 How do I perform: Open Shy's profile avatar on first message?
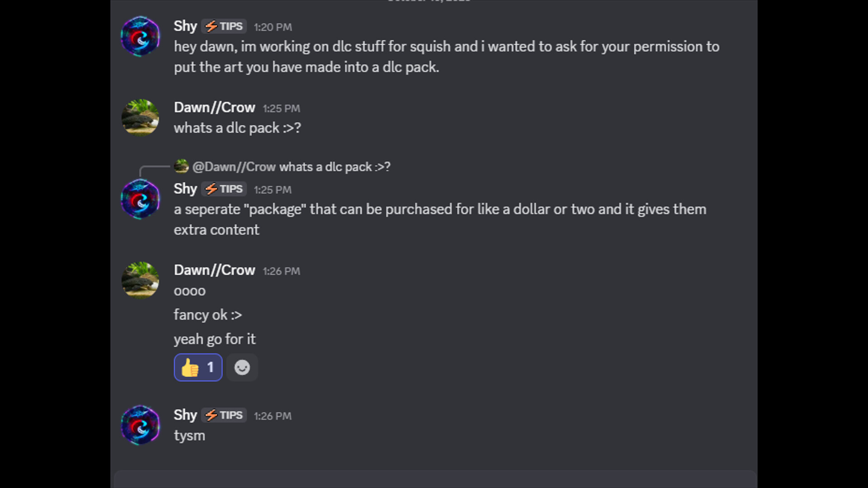[140, 36]
